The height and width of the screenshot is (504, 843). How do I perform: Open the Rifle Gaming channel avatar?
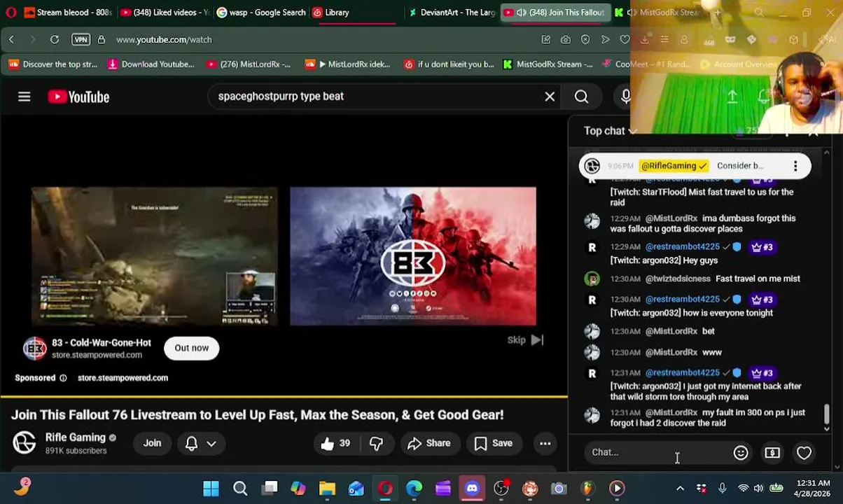click(25, 442)
